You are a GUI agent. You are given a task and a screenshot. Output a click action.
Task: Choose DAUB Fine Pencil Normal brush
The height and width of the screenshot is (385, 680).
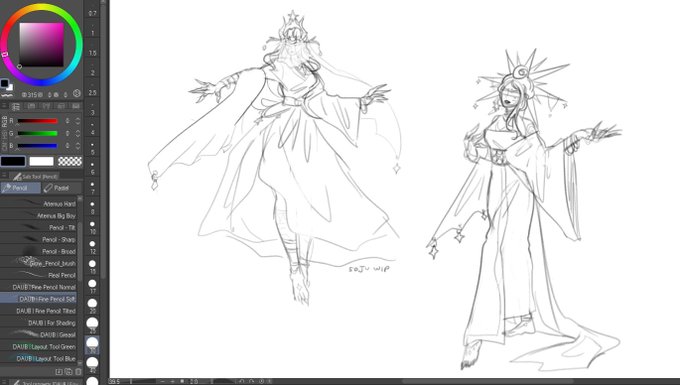(x=38, y=287)
